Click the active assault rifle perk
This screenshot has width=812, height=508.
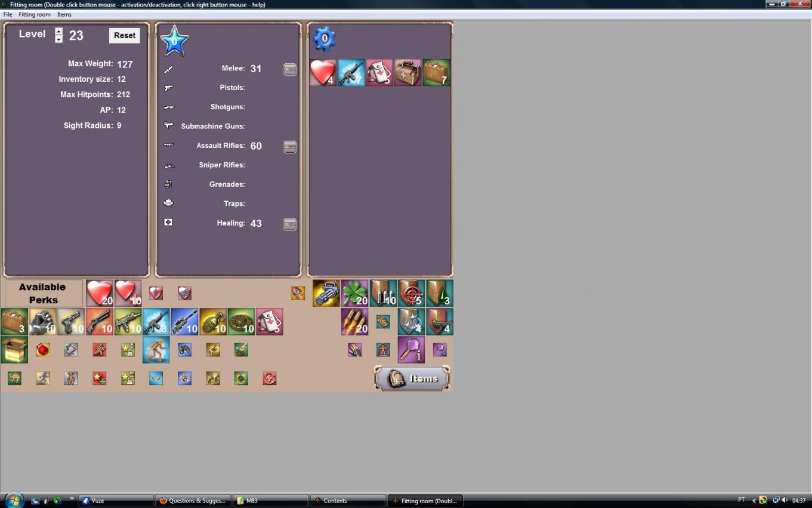tap(351, 73)
